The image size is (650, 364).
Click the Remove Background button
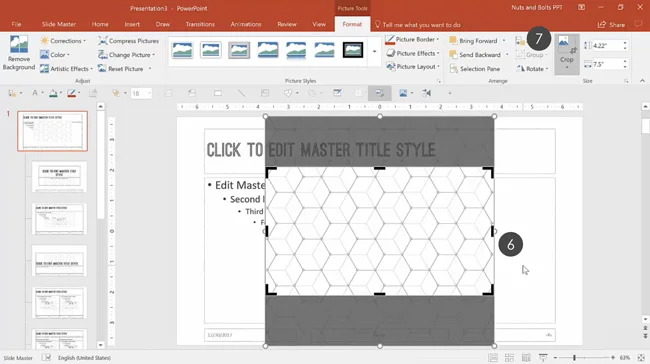19,53
